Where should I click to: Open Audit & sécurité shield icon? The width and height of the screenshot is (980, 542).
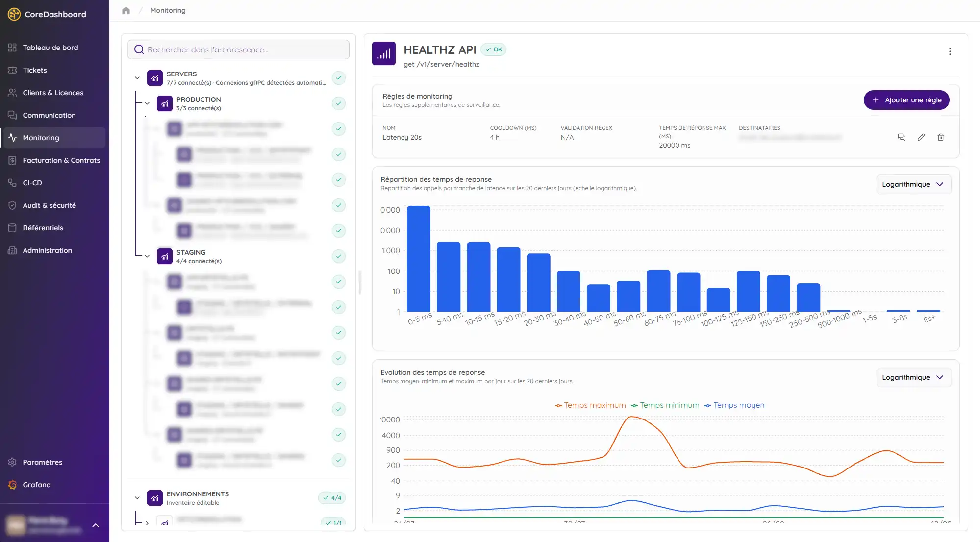coord(12,205)
